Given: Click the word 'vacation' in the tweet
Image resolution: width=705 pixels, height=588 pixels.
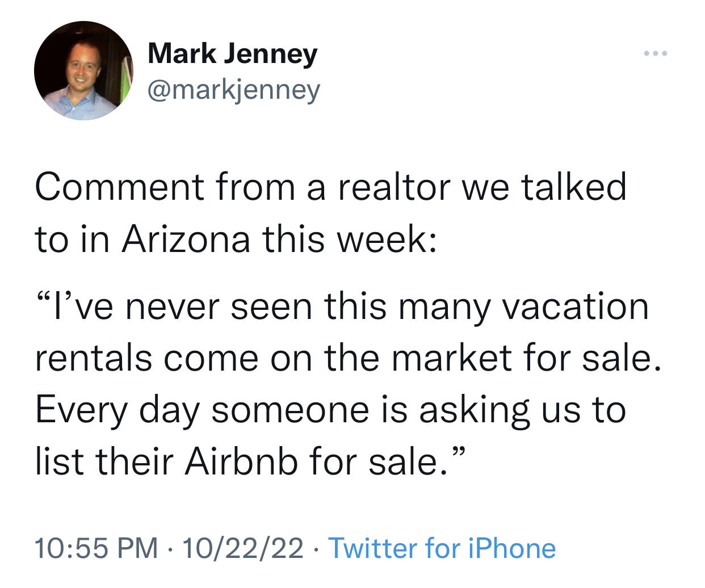Looking at the screenshot, I should [x=576, y=306].
